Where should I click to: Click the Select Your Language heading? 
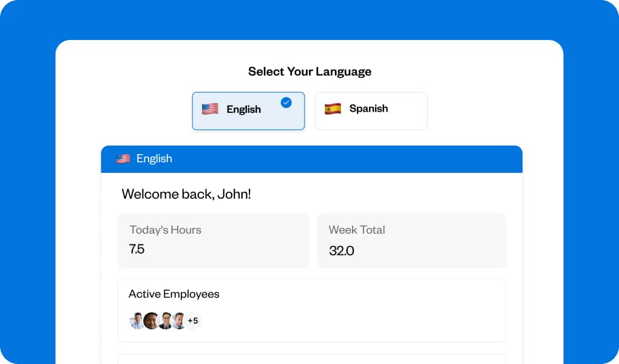tap(309, 71)
